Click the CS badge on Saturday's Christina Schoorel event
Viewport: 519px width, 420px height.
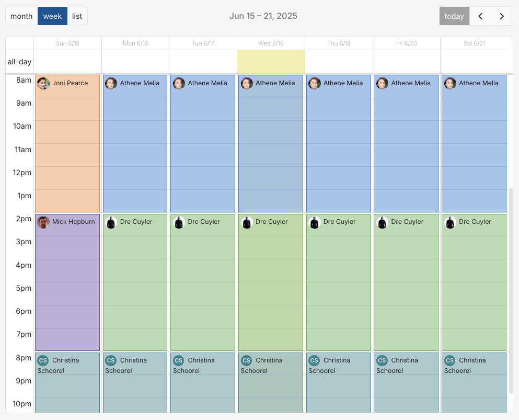click(449, 360)
